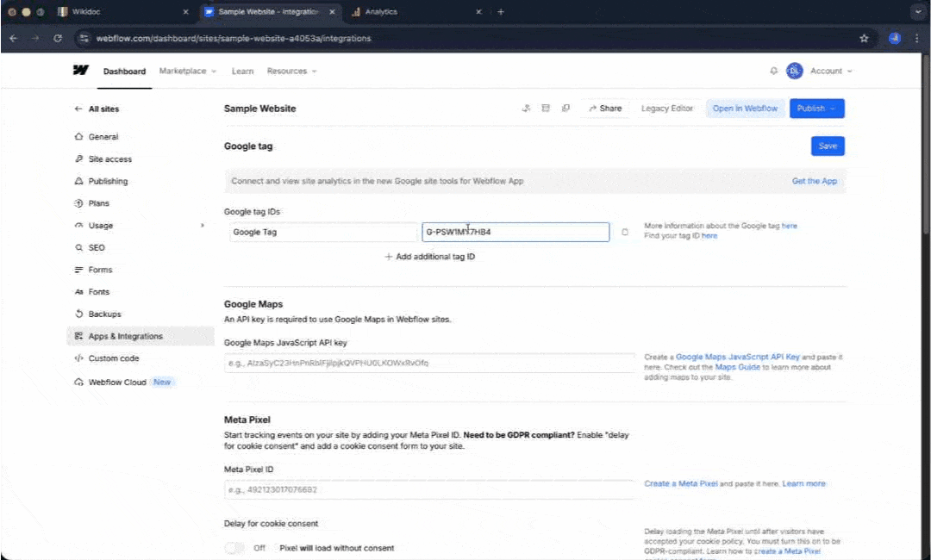Expand the Marketplace dropdown

tap(188, 71)
